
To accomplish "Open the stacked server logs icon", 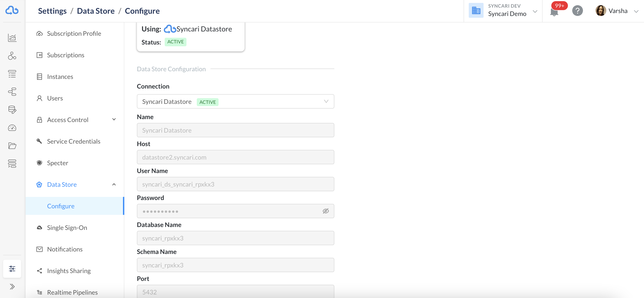I will coord(12,164).
